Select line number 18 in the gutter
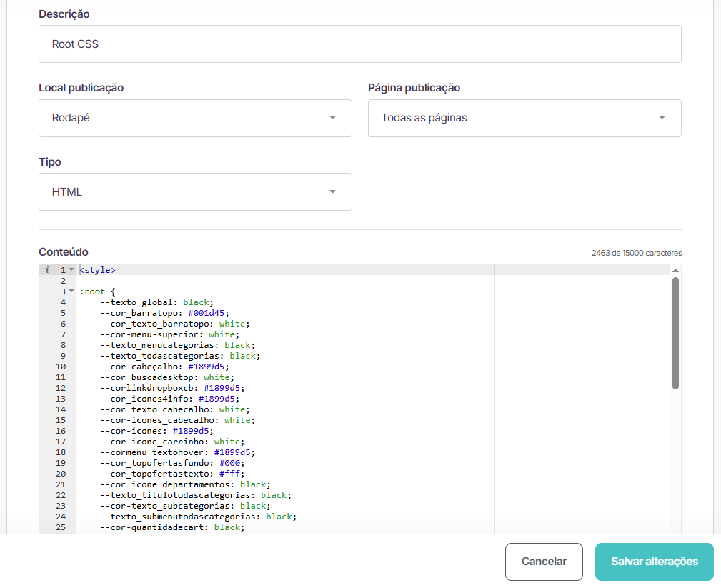Viewport: 721px width, 588px height. pos(61,452)
